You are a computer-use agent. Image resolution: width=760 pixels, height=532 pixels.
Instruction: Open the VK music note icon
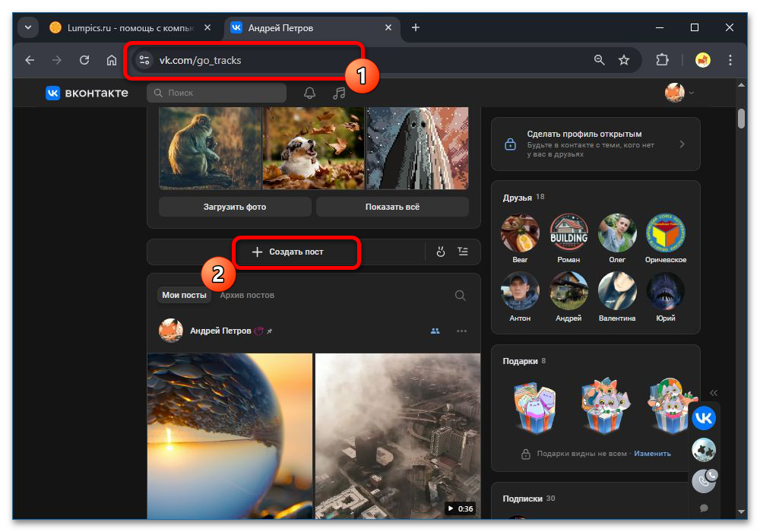(x=339, y=93)
